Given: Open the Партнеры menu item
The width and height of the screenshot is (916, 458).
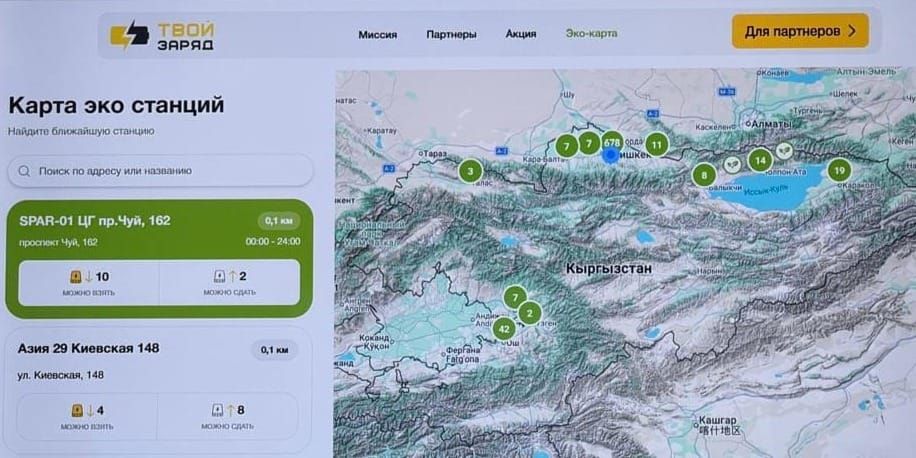Looking at the screenshot, I should coord(451,34).
